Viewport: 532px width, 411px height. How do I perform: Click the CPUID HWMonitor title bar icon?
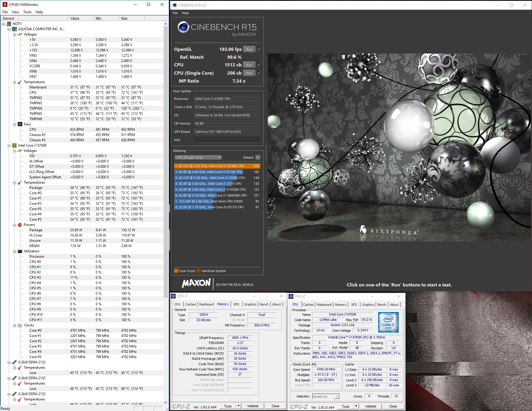pos(5,4)
